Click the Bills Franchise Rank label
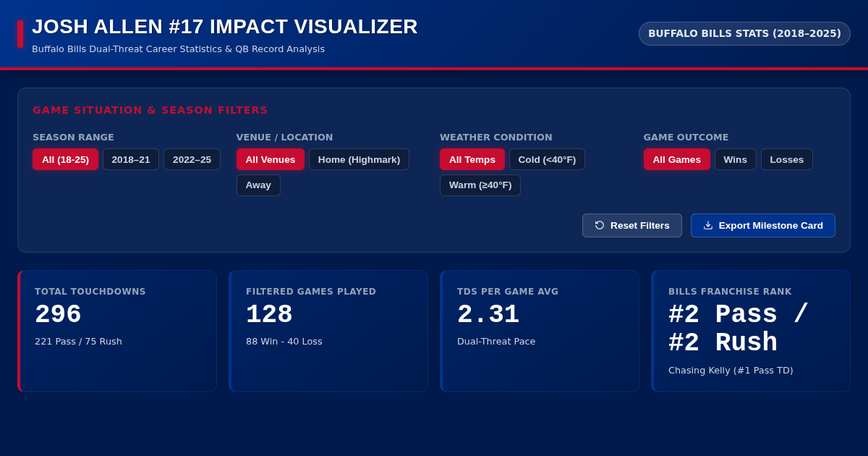Image resolution: width=868 pixels, height=456 pixels. click(x=730, y=292)
